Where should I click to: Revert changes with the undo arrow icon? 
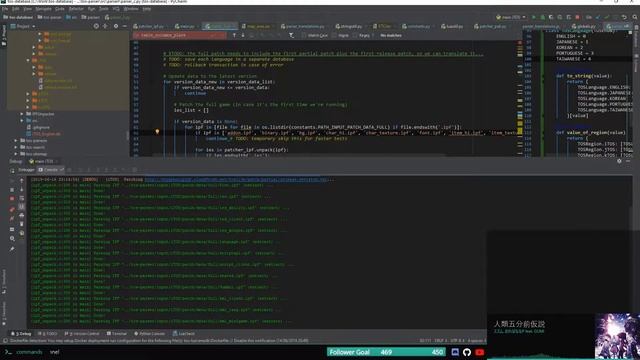pos(624,17)
